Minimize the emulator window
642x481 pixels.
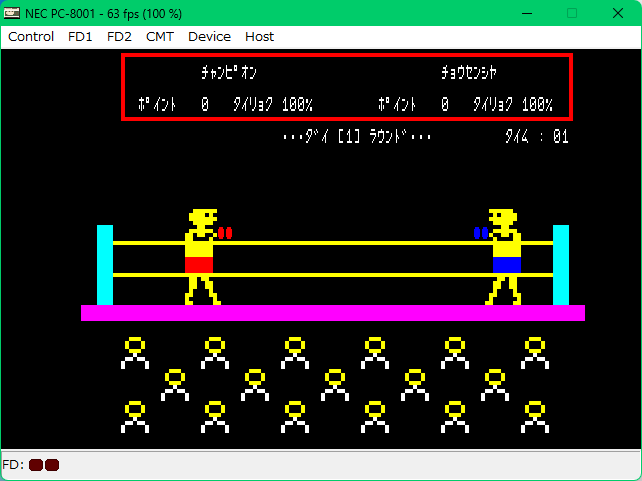526,13
